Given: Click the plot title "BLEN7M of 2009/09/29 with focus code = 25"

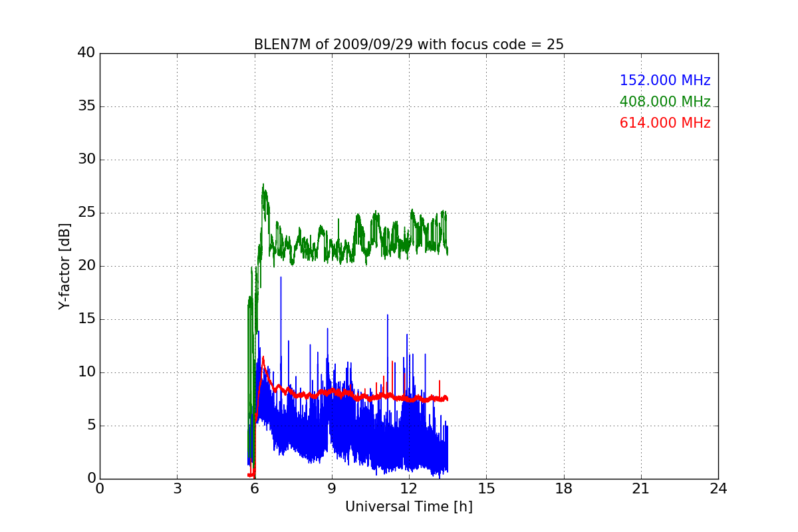Looking at the screenshot, I should pyautogui.click(x=409, y=45).
